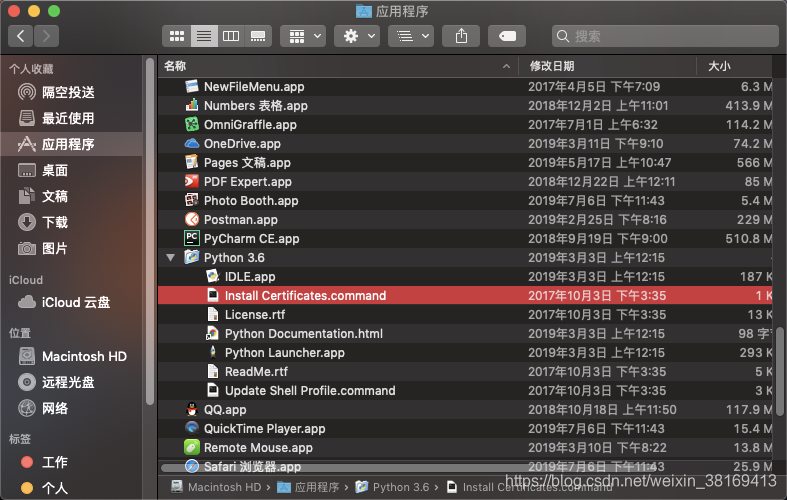Click the Pages 文稿.app icon

click(x=192, y=162)
